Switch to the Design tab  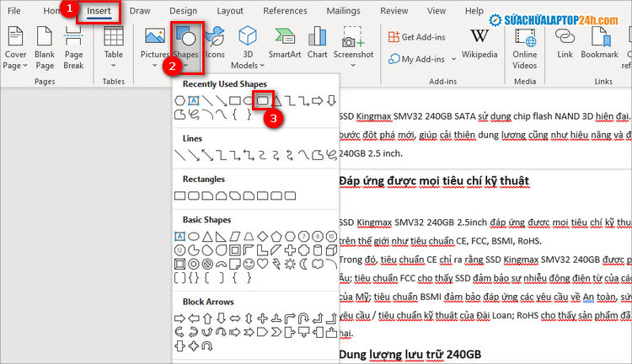tap(183, 11)
